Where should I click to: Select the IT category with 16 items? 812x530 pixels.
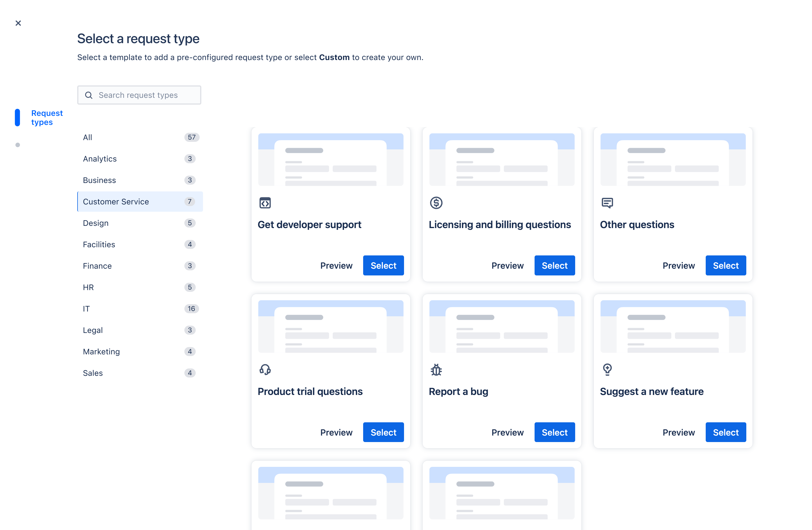[140, 309]
